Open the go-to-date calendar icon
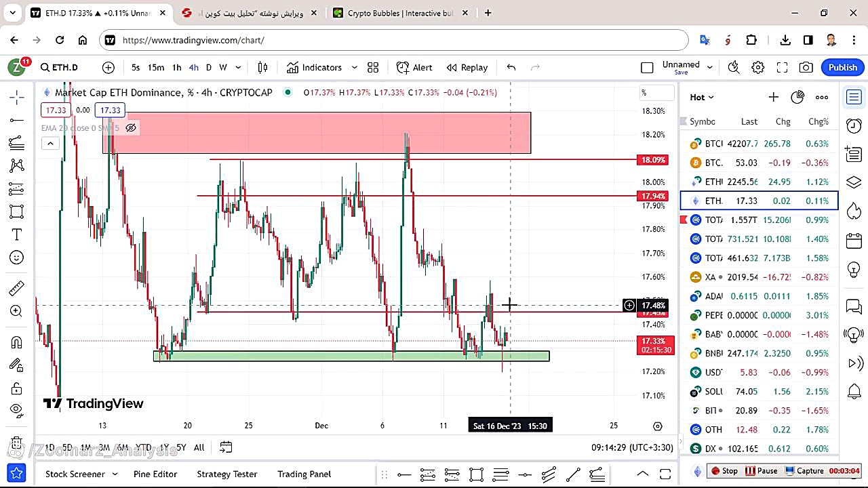Viewport: 868px width, 488px height. click(x=226, y=447)
